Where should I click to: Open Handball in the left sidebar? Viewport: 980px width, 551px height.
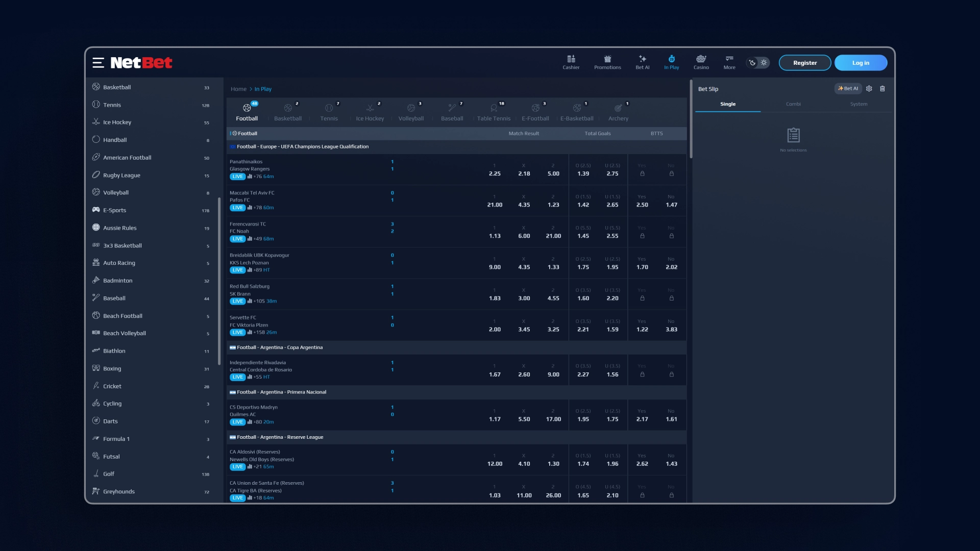point(151,140)
